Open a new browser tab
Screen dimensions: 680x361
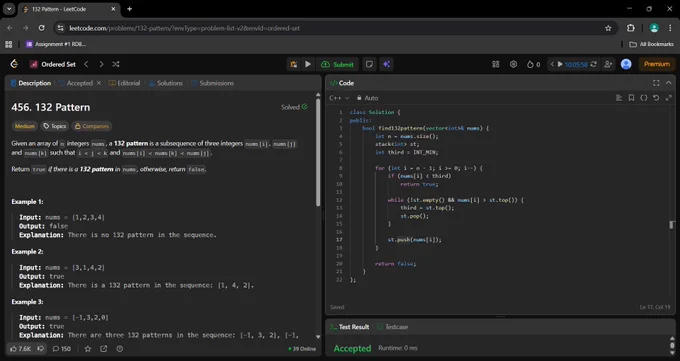tap(129, 9)
